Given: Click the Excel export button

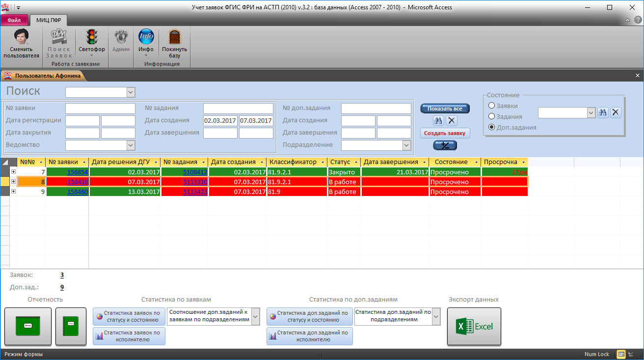Looking at the screenshot, I should click(474, 326).
